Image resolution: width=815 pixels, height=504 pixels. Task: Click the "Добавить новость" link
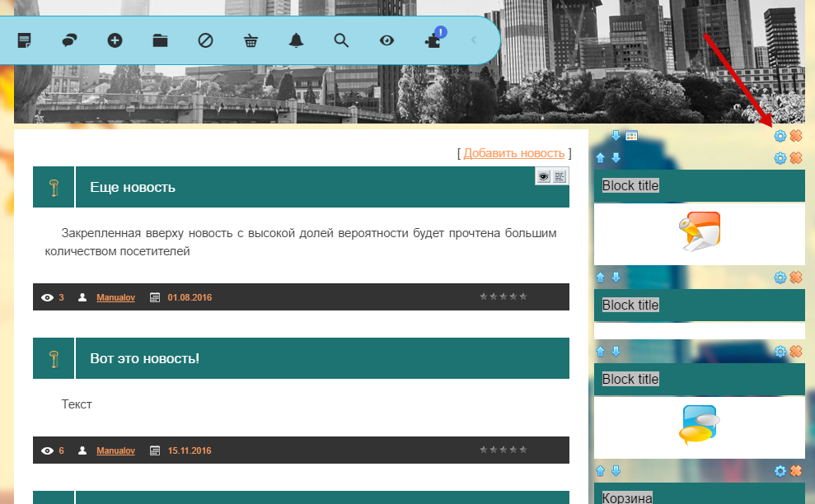click(514, 153)
